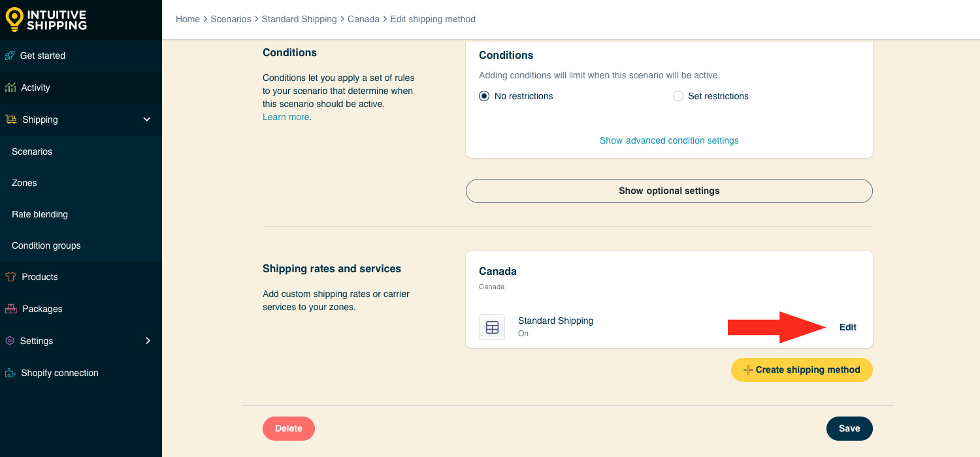
Task: Click the Settings gear icon
Action: point(10,341)
